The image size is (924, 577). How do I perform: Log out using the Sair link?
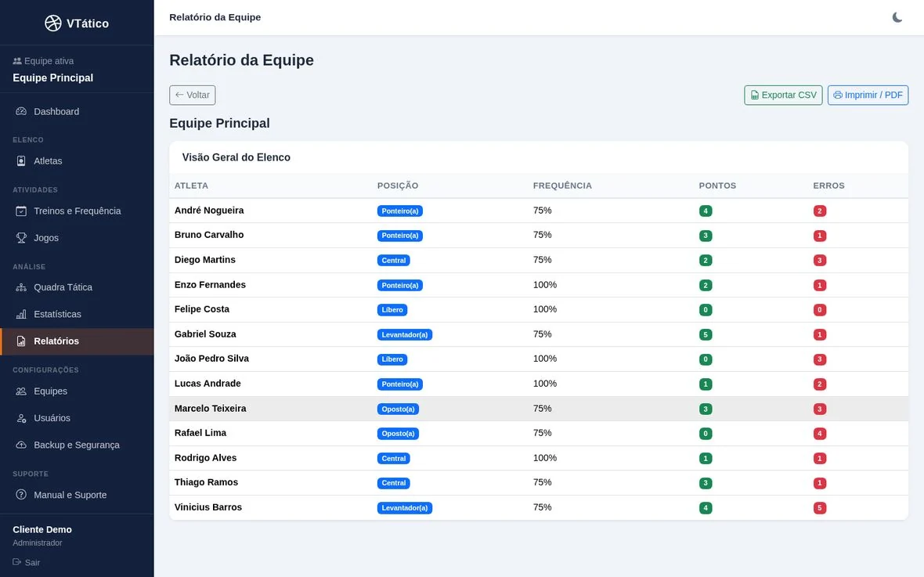tap(27, 562)
